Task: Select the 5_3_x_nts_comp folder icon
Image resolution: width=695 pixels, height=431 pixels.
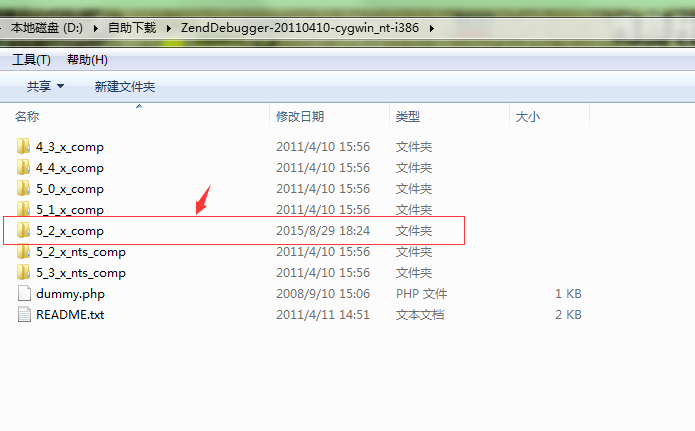Action: point(23,272)
